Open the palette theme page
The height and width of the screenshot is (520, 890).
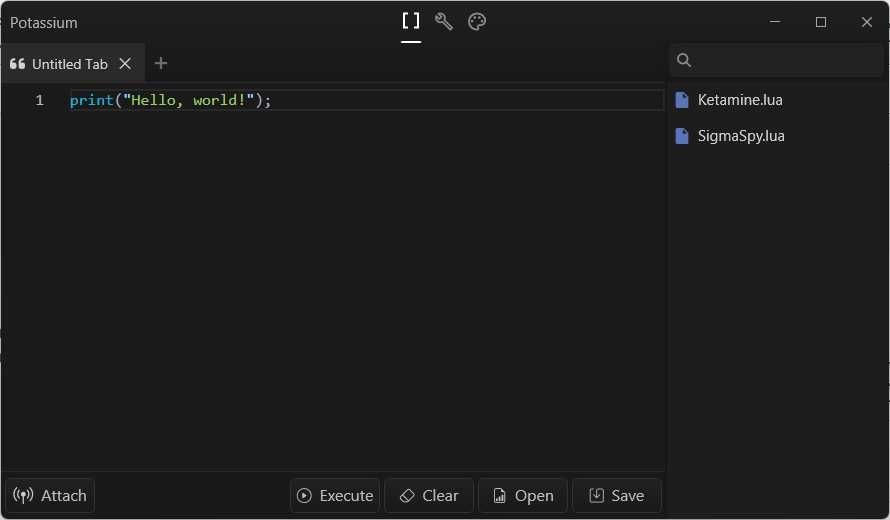477,22
